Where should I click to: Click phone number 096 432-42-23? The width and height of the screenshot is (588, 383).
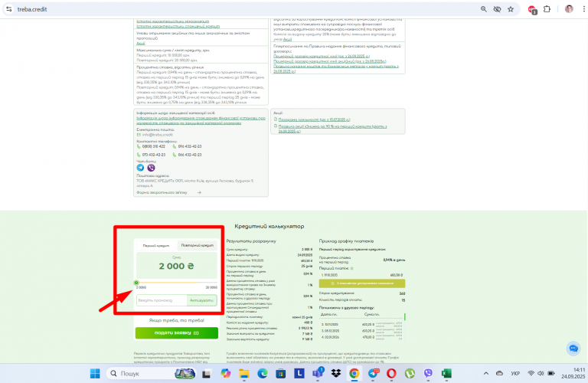tap(190, 146)
